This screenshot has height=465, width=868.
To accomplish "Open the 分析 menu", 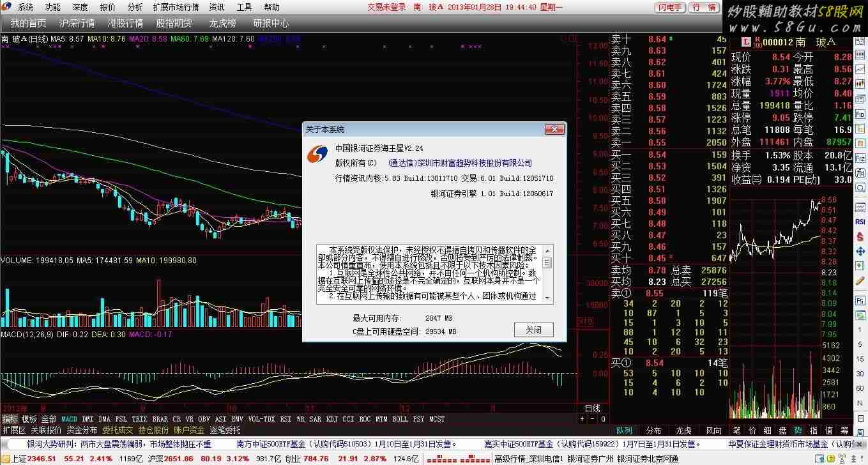I will pyautogui.click(x=135, y=7).
